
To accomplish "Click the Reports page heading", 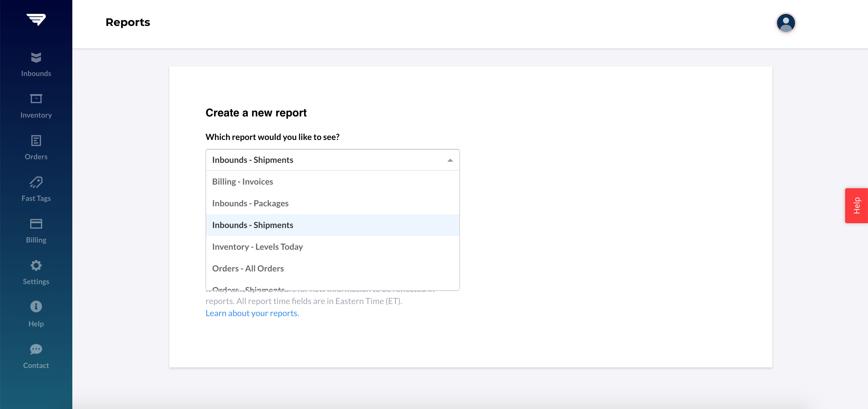I will pos(128,23).
